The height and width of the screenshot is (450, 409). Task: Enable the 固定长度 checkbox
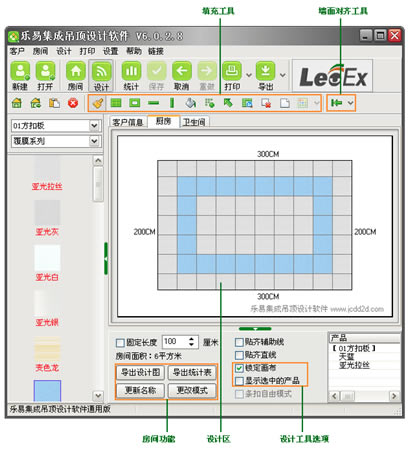pyautogui.click(x=120, y=342)
